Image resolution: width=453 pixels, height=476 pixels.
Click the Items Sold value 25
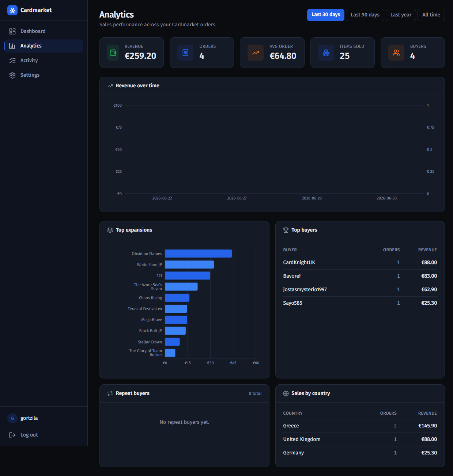click(344, 56)
